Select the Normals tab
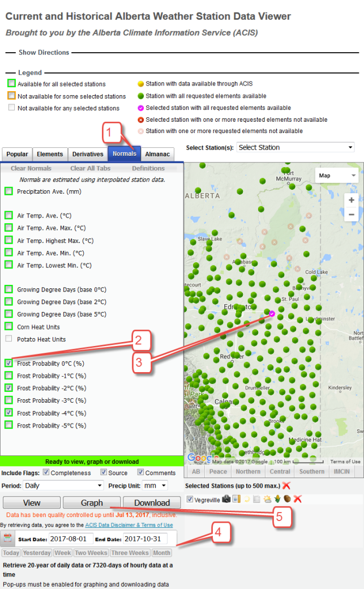The height and width of the screenshot is (589, 364). coord(125,153)
